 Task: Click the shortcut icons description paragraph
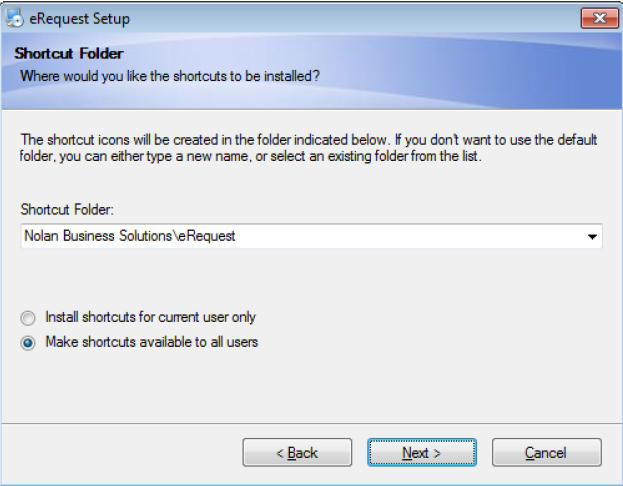(300, 149)
